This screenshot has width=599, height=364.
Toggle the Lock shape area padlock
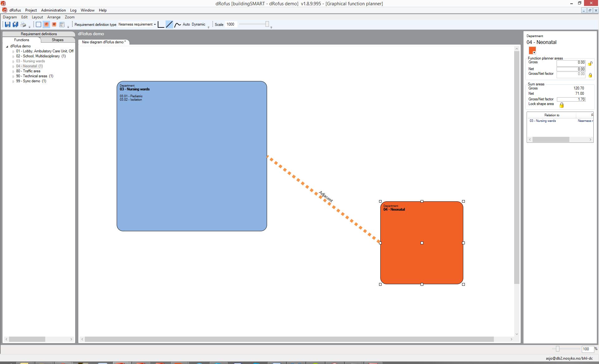pyautogui.click(x=562, y=105)
